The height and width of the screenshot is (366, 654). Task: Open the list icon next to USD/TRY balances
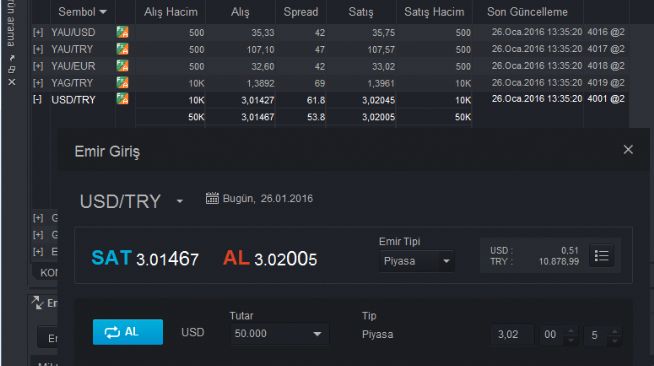pos(601,256)
